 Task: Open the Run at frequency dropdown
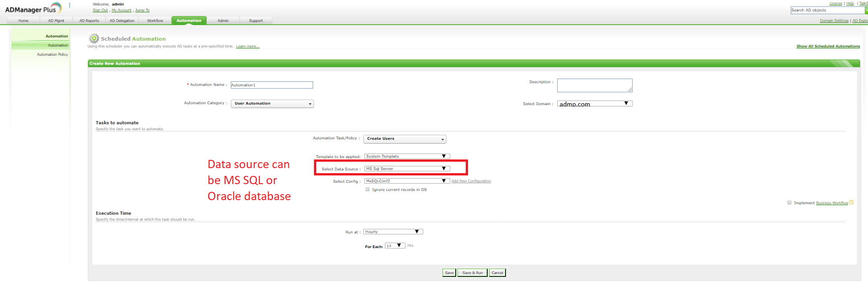click(x=393, y=232)
